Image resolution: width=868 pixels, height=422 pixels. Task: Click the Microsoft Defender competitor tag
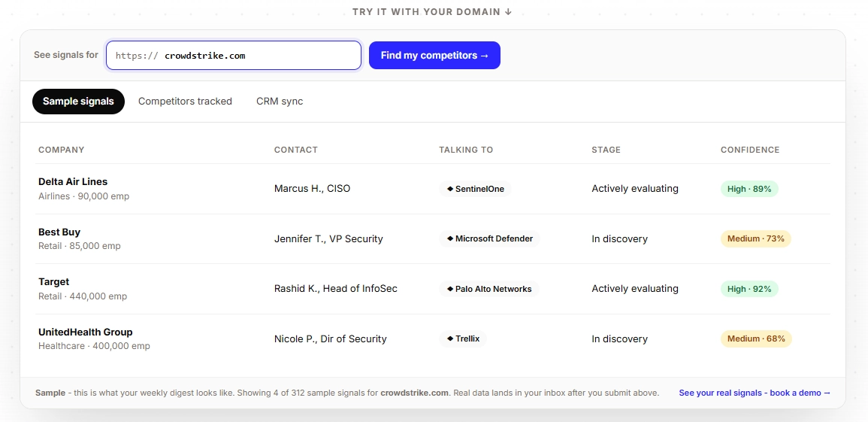(x=489, y=238)
